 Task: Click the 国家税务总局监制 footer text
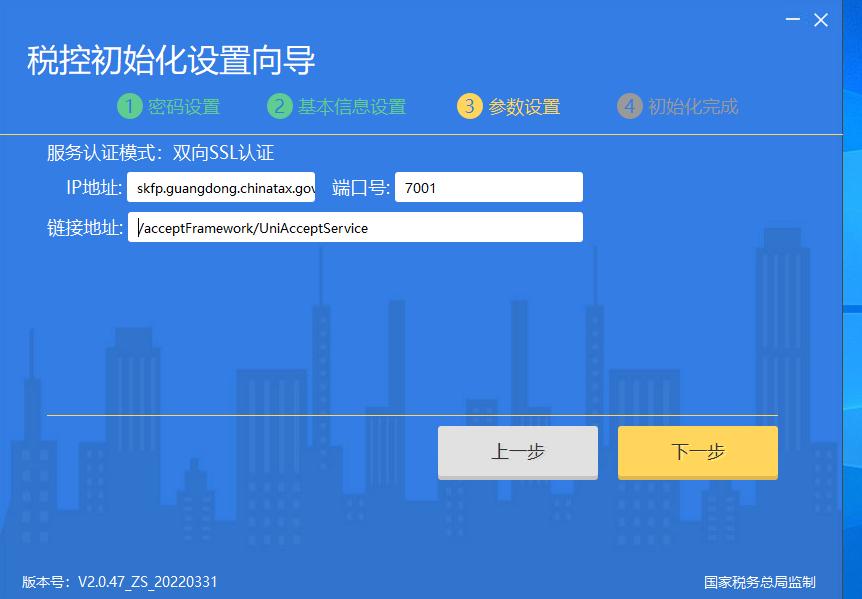[761, 579]
